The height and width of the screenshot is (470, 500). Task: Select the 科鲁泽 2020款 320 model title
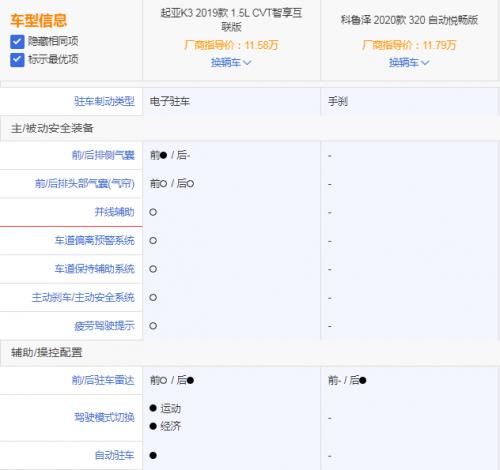point(409,20)
